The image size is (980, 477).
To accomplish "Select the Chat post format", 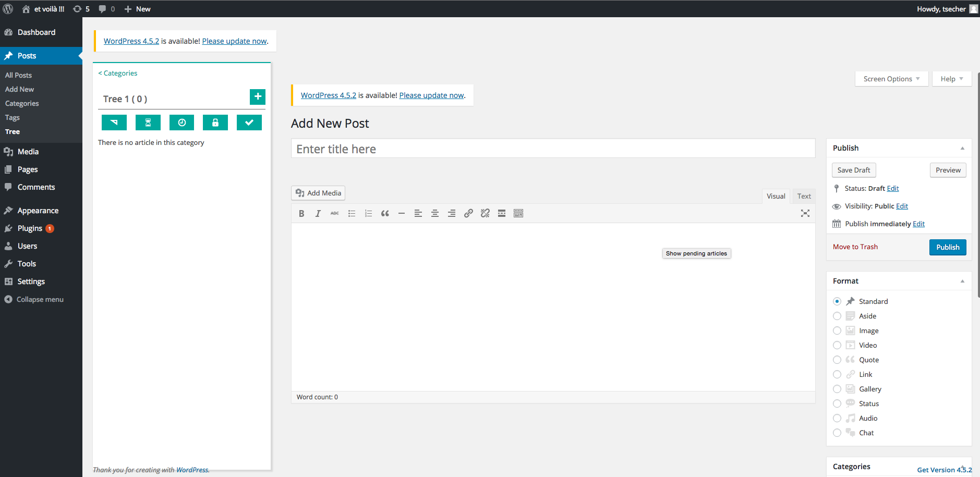I will pyautogui.click(x=837, y=433).
